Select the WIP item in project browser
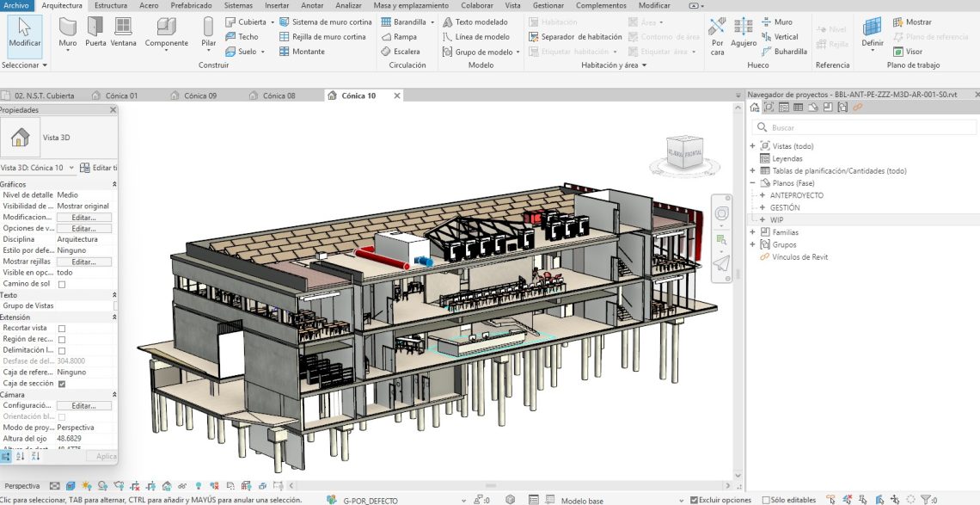980x505 pixels. pyautogui.click(x=776, y=220)
